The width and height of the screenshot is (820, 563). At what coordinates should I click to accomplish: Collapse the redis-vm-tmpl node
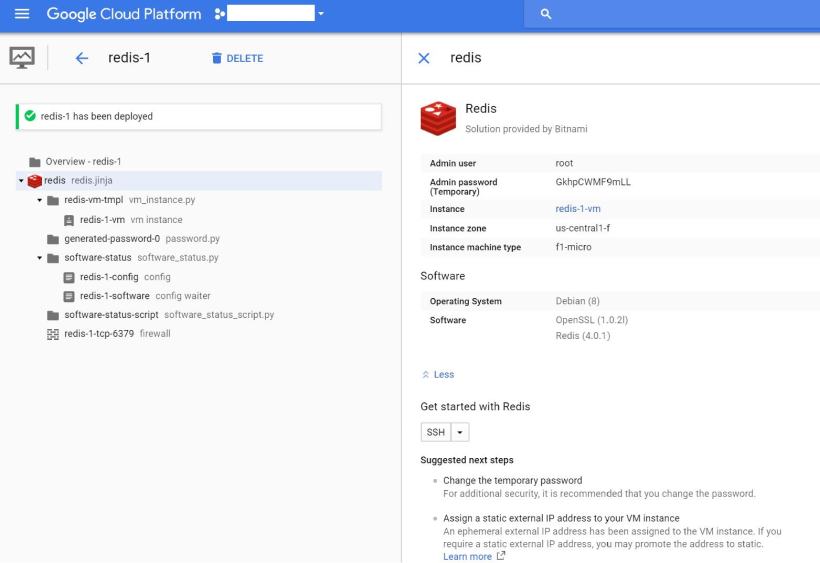[x=40, y=200]
